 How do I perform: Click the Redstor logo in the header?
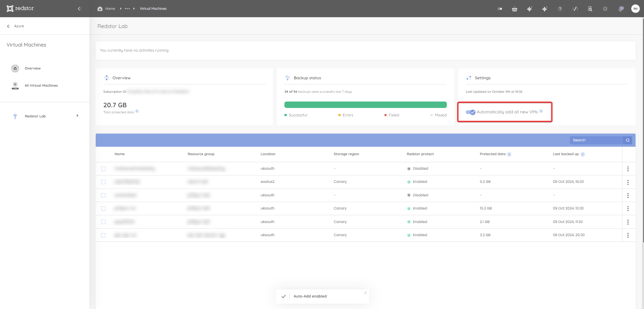coord(20,8)
